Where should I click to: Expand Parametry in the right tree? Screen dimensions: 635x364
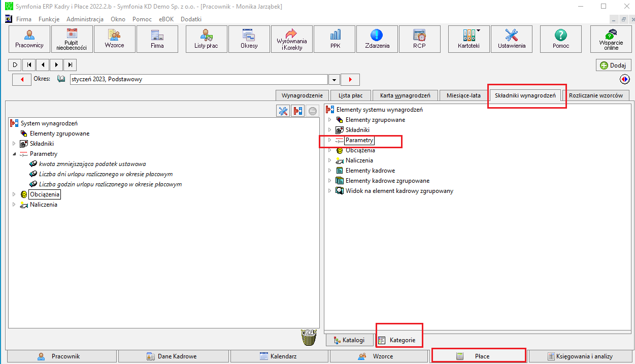[329, 140]
